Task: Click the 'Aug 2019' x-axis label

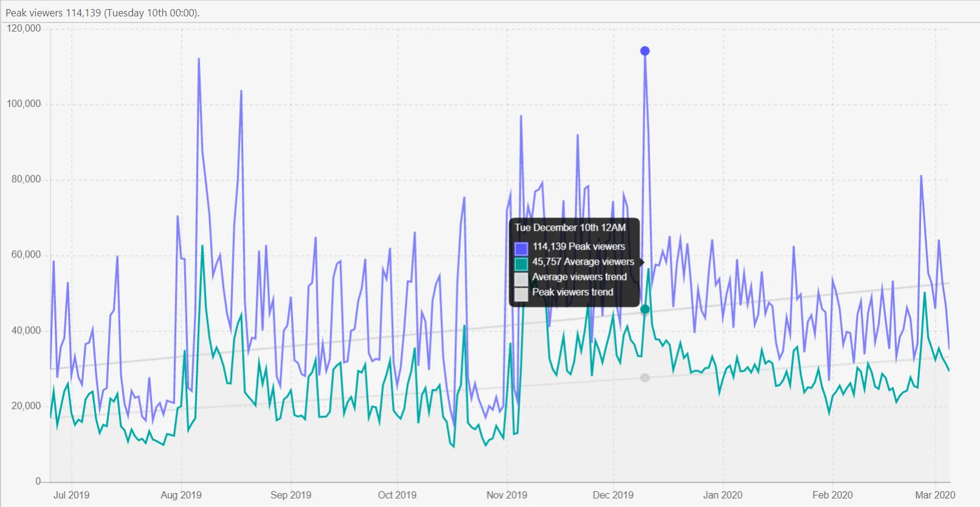Action: pos(181,495)
